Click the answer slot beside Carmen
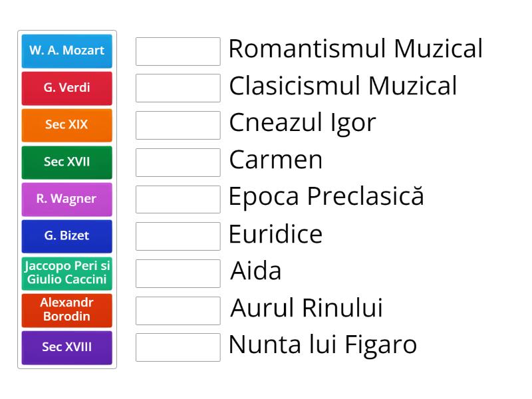 [177, 162]
